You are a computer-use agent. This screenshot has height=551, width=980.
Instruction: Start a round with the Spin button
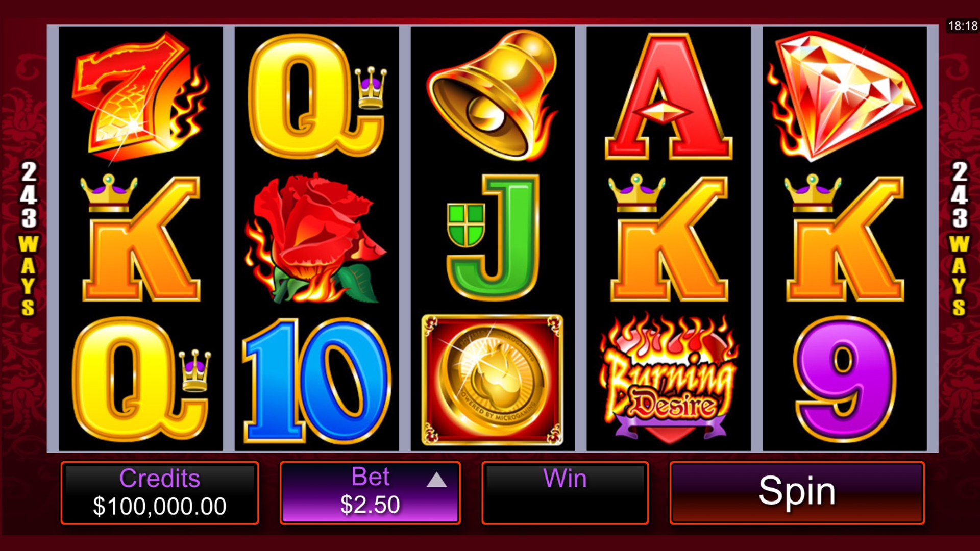[797, 493]
